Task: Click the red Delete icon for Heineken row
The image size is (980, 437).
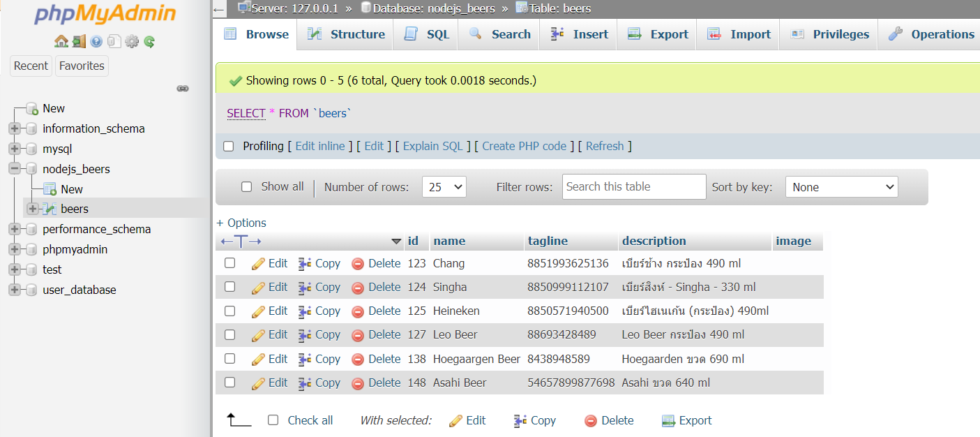Action: 358,311
